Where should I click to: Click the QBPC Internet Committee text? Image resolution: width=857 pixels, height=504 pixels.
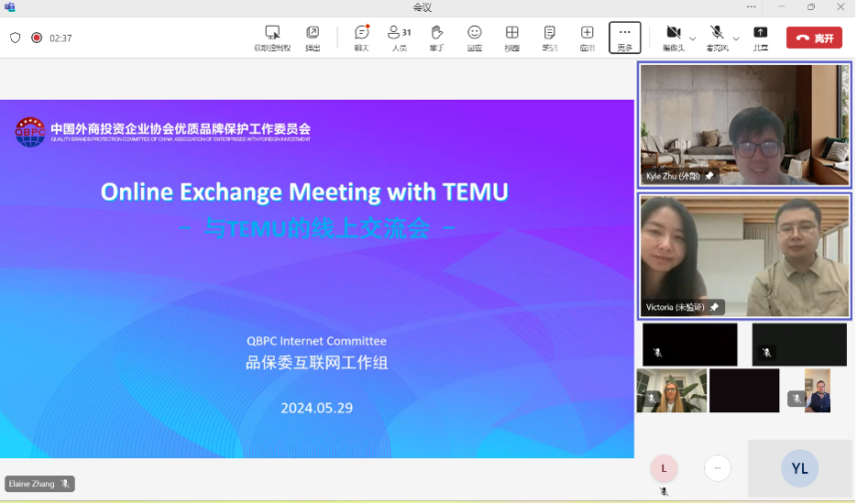316,341
